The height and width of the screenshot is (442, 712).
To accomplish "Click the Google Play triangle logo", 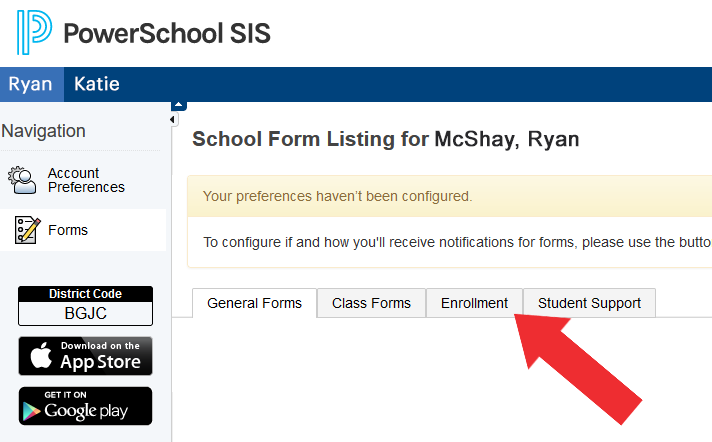I will 33,406.
